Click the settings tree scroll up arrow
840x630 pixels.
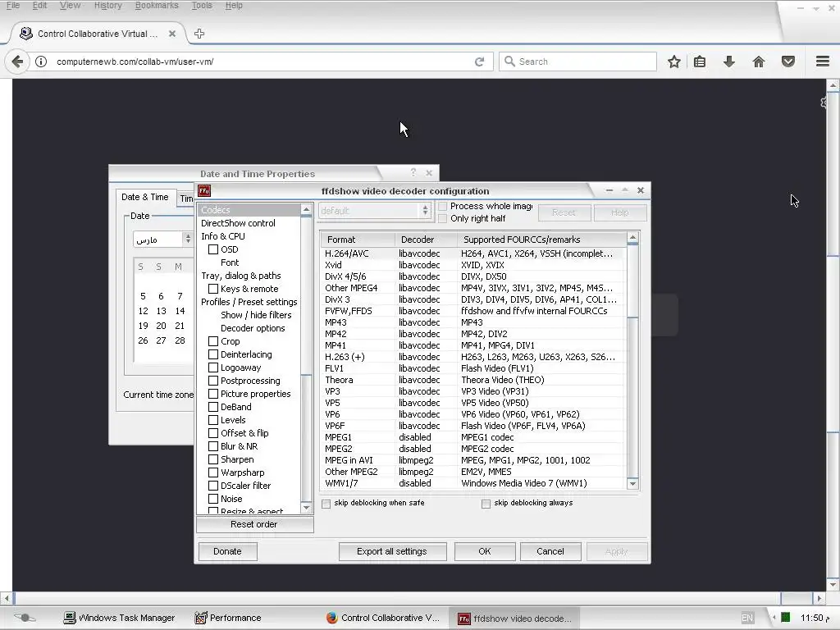coord(307,209)
